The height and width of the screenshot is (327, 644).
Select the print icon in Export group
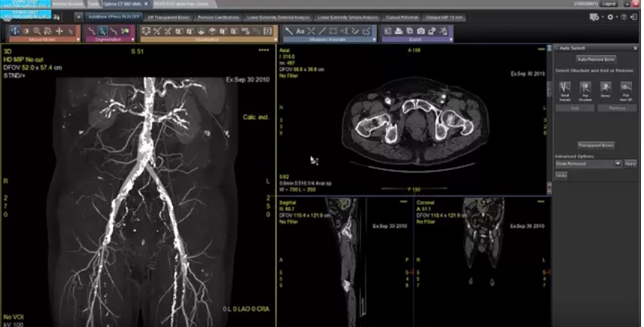click(x=399, y=31)
